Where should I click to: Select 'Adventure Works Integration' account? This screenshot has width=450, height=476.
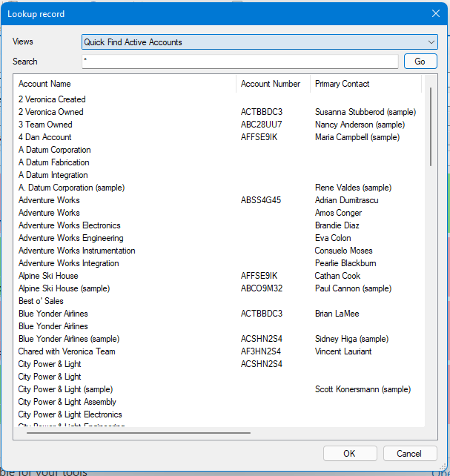(x=69, y=263)
